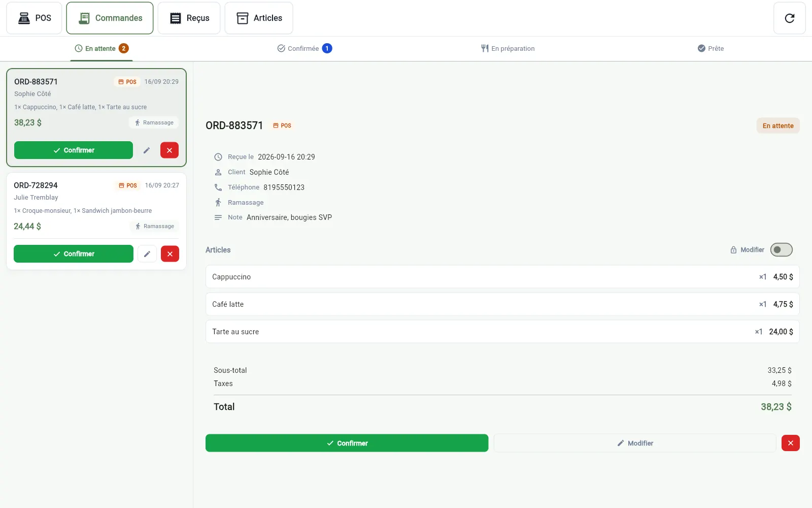This screenshot has height=508, width=812.
Task: Select the ORD-728294 order card title
Action: coord(36,185)
